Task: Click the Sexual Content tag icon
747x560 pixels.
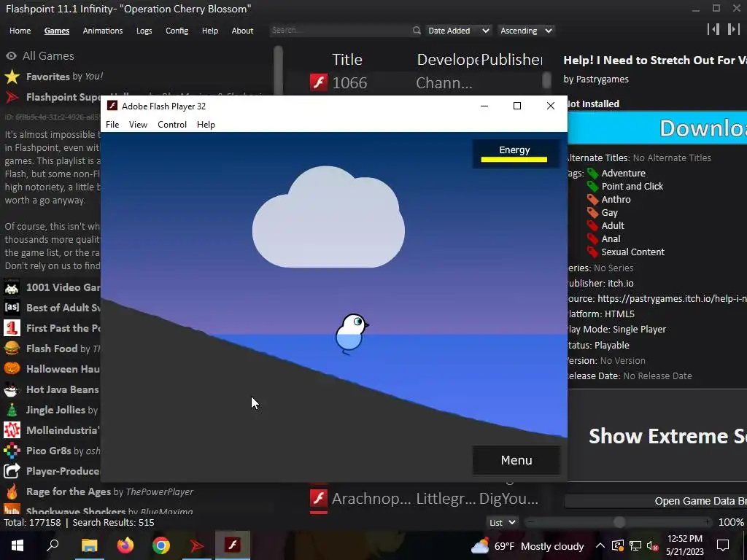Action: coord(592,252)
